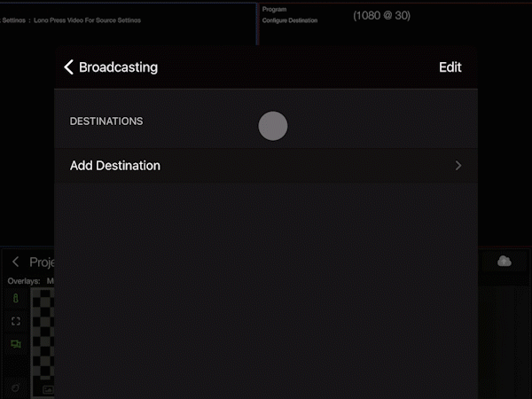The width and height of the screenshot is (532, 399).
Task: Select the Program label at the top
Action: coord(274,9)
